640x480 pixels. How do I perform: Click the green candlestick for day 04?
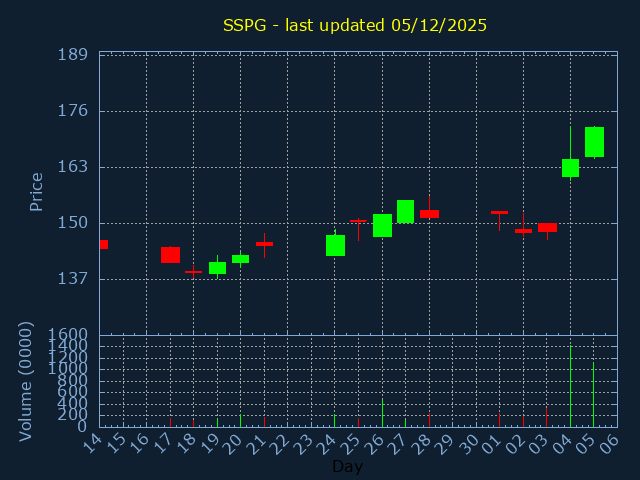[570, 168]
